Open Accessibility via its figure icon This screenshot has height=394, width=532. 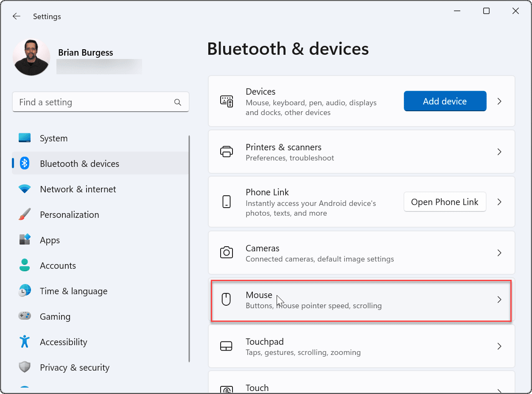point(25,342)
